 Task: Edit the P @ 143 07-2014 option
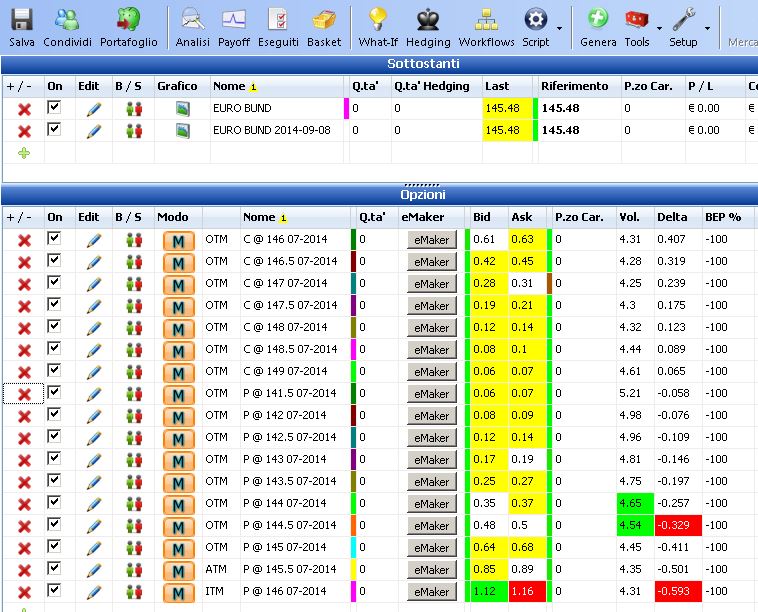(94, 460)
